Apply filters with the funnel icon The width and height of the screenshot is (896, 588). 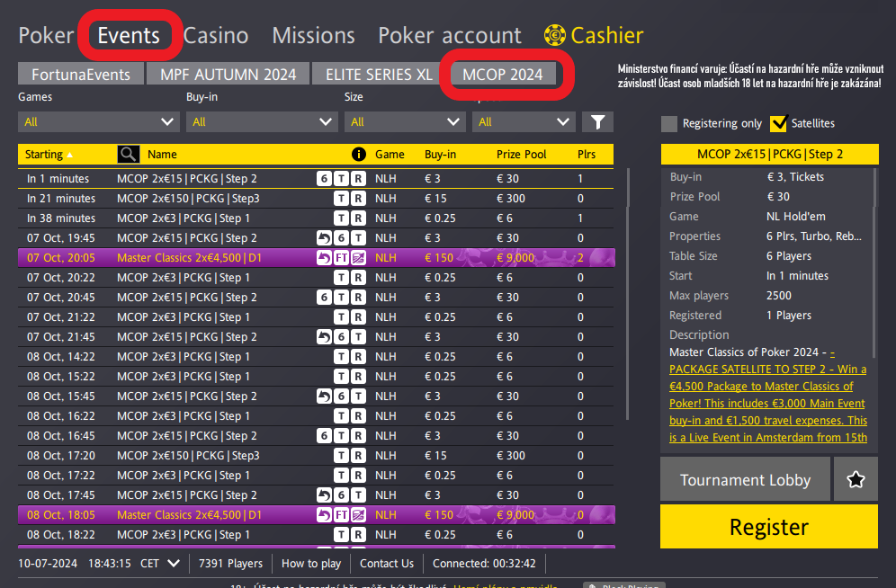(597, 121)
